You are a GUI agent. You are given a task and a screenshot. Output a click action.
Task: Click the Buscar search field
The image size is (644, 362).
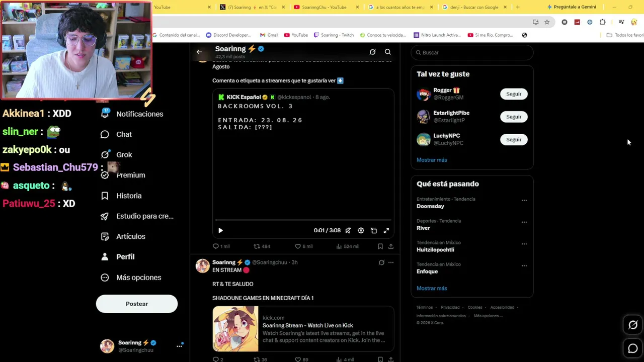[472, 52]
